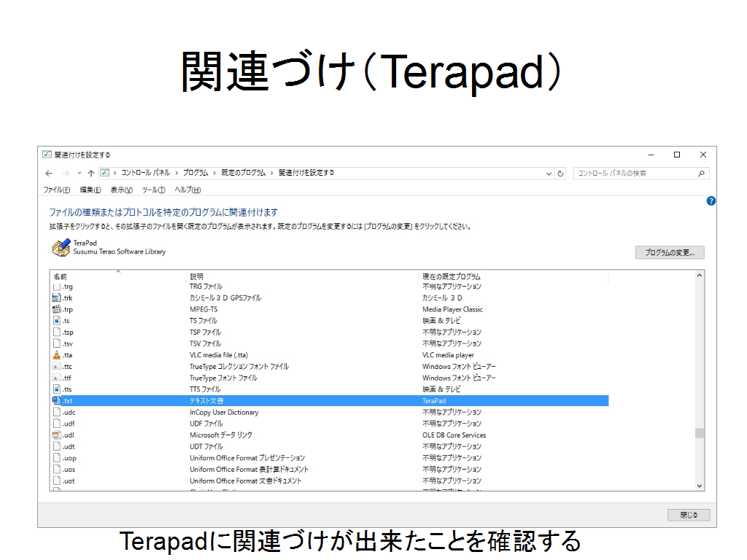This screenshot has width=747, height=560.
Task: Click the .trk Kashmir 3D file icon
Action: click(x=57, y=297)
